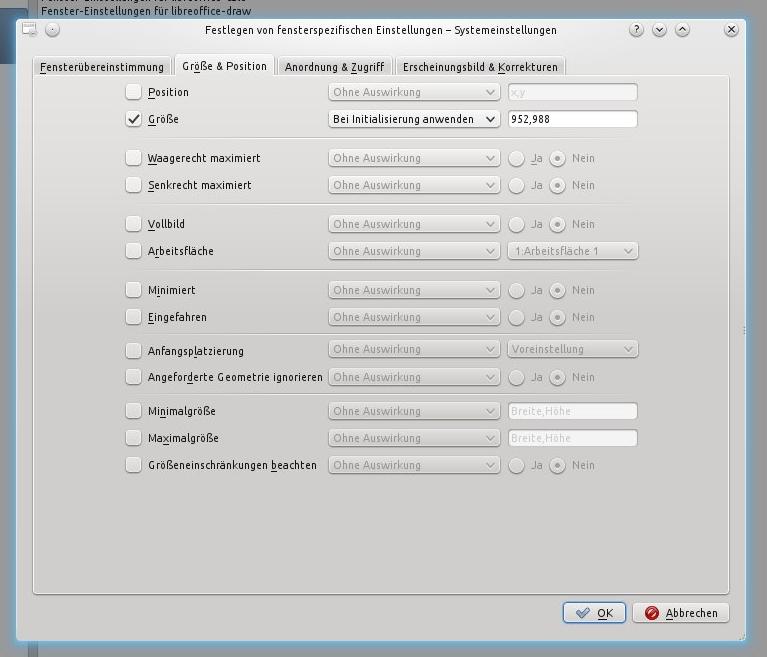
Task: Open the Arbeitsfläche 1 desktop dropdown
Action: pos(572,251)
